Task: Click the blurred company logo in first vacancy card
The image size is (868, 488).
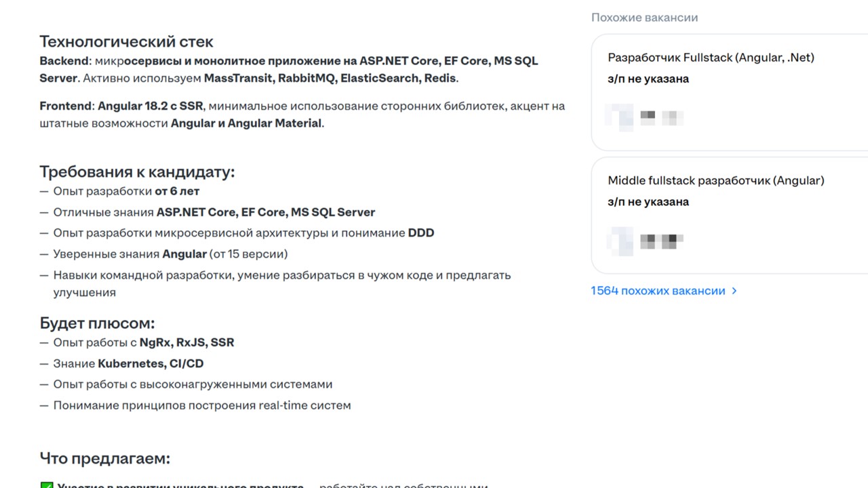Action: click(x=620, y=117)
